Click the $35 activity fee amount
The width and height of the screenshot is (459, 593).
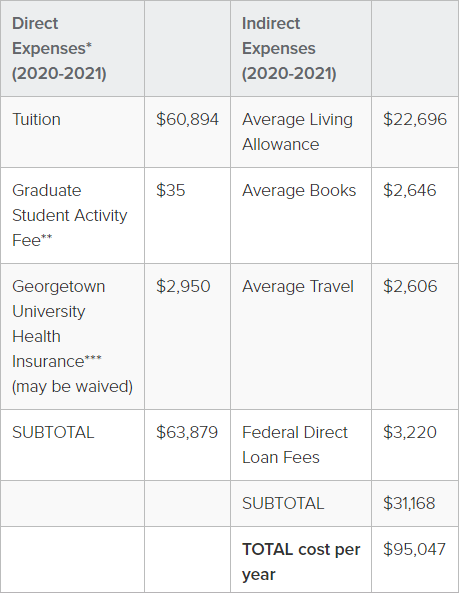[x=171, y=190]
